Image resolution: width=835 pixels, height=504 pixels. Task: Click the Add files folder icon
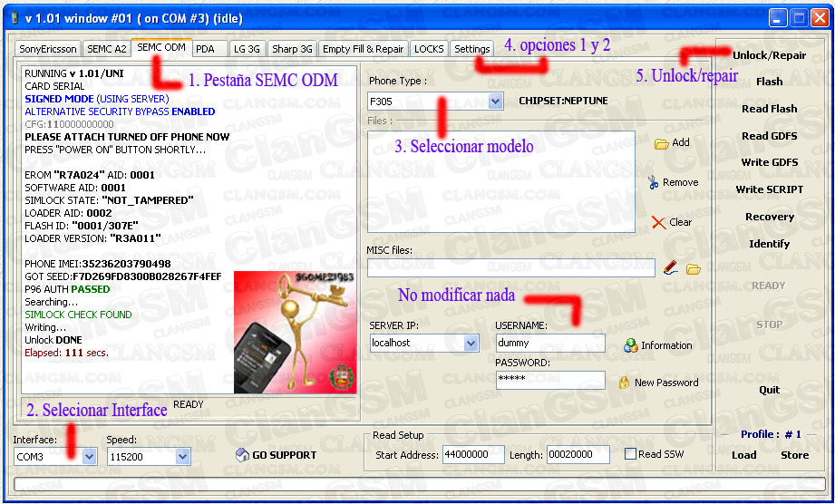point(662,144)
